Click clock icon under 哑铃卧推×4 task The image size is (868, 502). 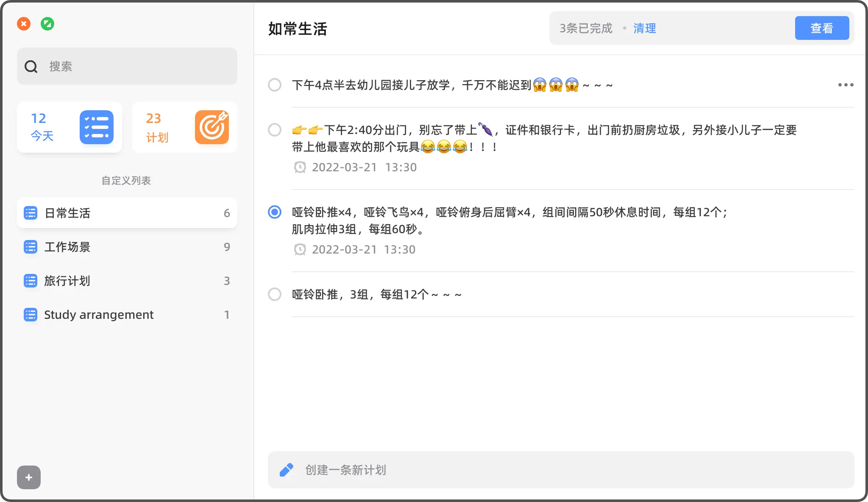[300, 249]
